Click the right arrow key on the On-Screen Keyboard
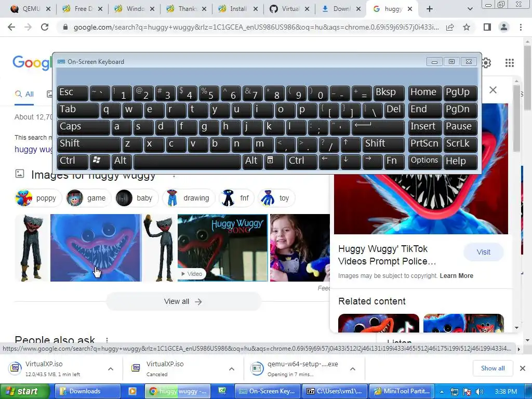Viewport: 532px width, 399px height. (x=372, y=161)
